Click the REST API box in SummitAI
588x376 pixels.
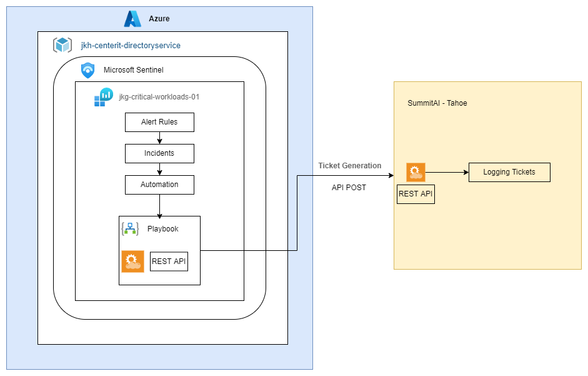click(x=416, y=194)
